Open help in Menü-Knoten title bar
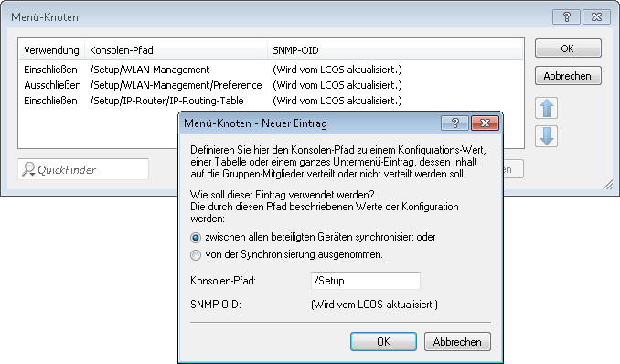This screenshot has height=364, width=620. tap(566, 17)
